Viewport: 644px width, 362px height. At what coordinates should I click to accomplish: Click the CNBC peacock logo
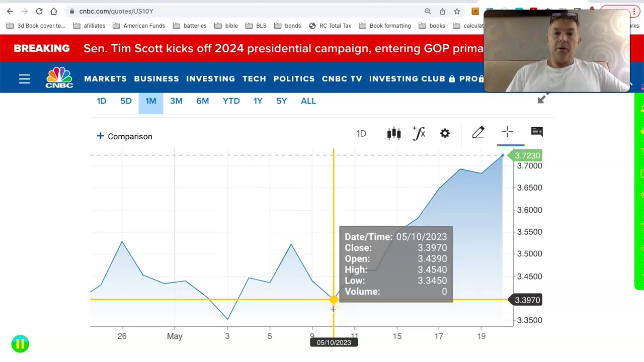[59, 77]
